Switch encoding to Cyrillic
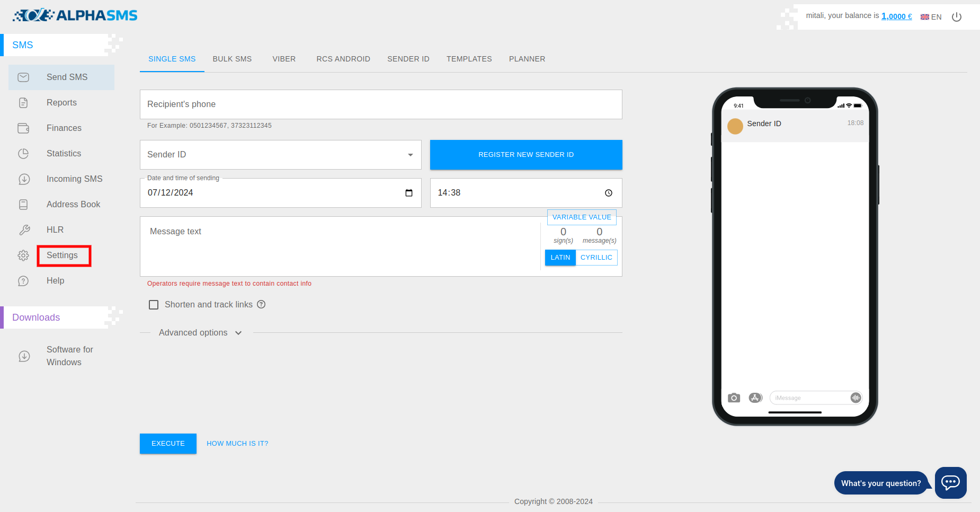Screen dimensions: 980x512 (596, 258)
